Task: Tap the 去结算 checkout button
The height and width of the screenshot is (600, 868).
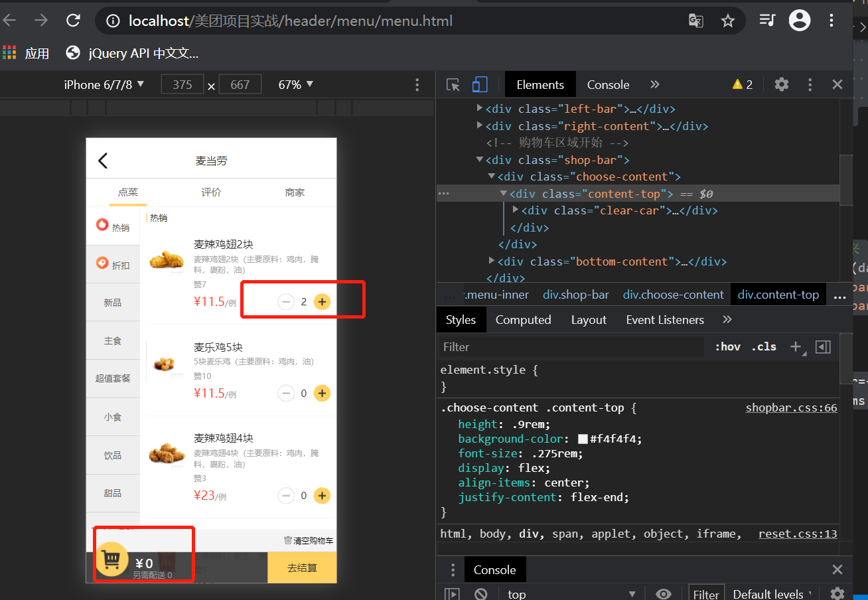Action: click(x=302, y=568)
